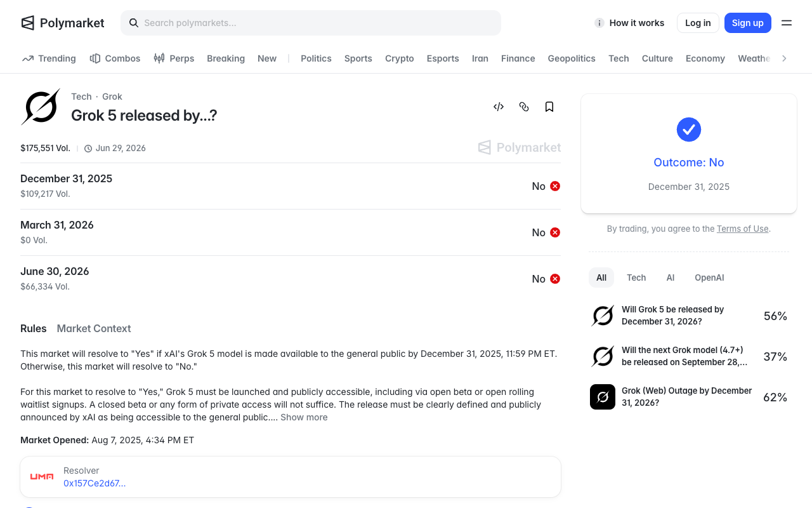Expand rules with Show more
812x508 pixels.
click(304, 417)
